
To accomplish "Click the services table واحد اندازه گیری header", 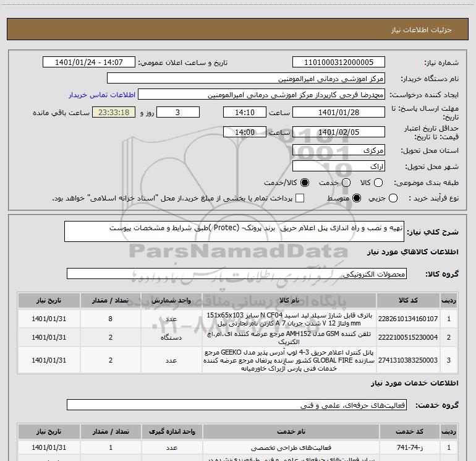I will click(x=172, y=431).
